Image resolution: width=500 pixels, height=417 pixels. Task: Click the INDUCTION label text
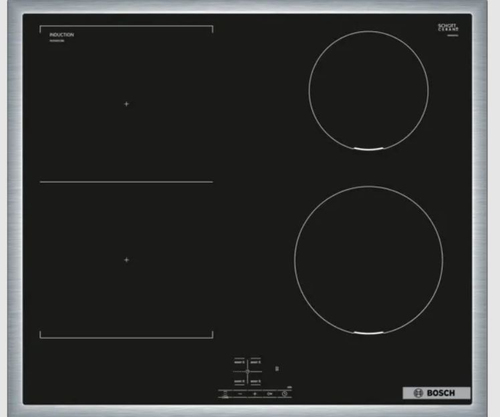tap(62, 35)
